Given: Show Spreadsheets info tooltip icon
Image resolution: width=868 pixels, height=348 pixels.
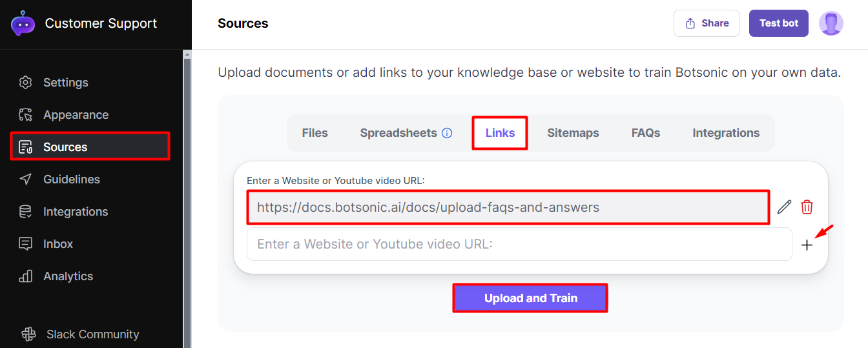Looking at the screenshot, I should [447, 133].
